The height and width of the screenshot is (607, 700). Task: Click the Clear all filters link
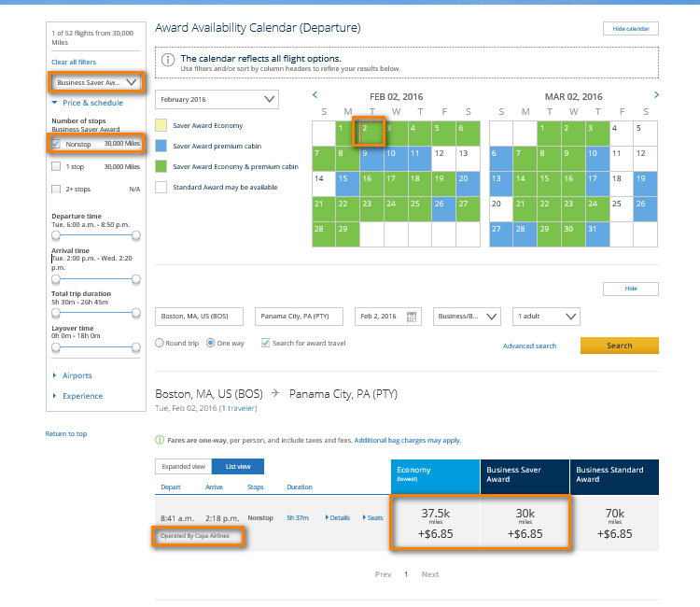(x=73, y=62)
